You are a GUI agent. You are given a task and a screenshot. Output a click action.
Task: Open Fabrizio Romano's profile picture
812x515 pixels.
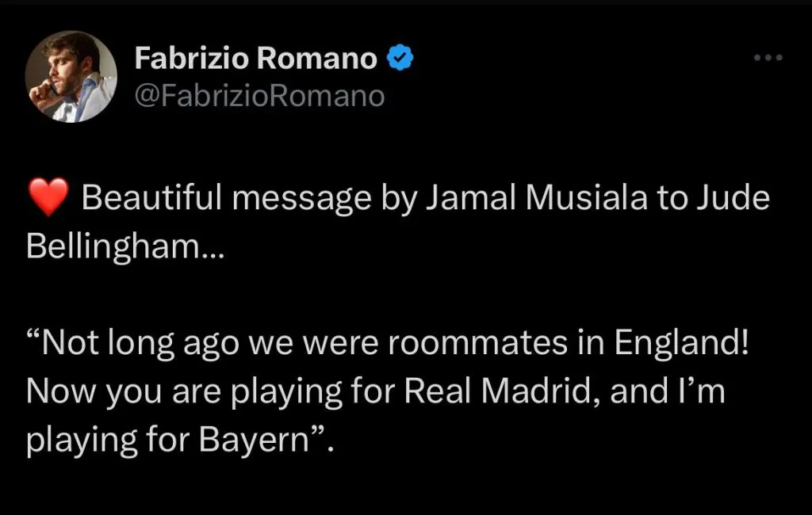click(x=71, y=77)
